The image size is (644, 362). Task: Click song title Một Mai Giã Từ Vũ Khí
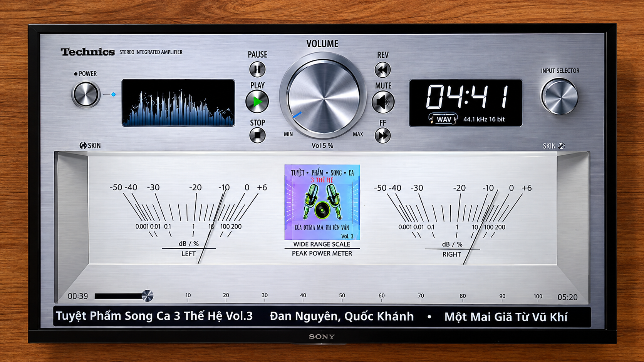[x=506, y=317]
